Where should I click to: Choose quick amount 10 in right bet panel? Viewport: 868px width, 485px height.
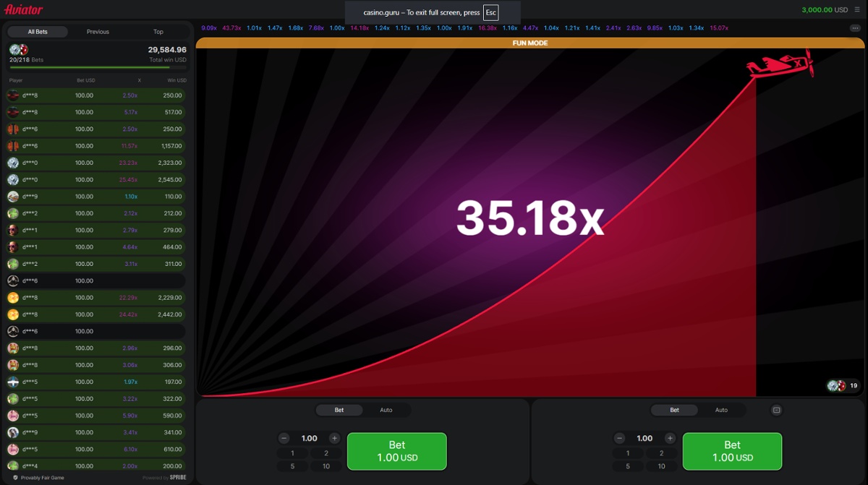[661, 466]
